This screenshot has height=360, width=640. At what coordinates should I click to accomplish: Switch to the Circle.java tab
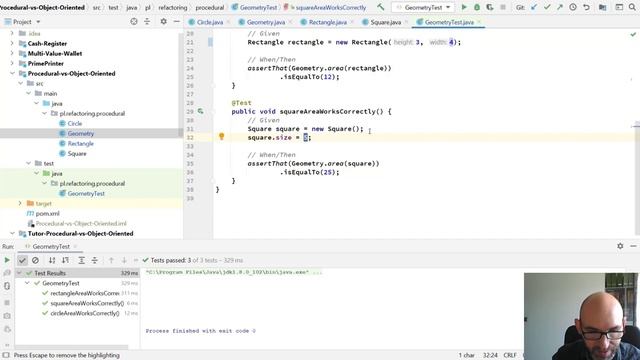tap(209, 22)
